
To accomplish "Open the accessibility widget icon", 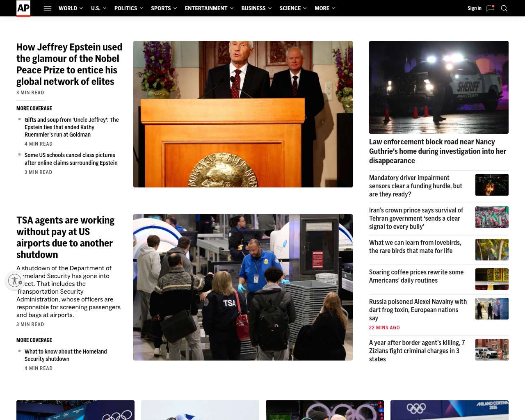I will point(15,281).
